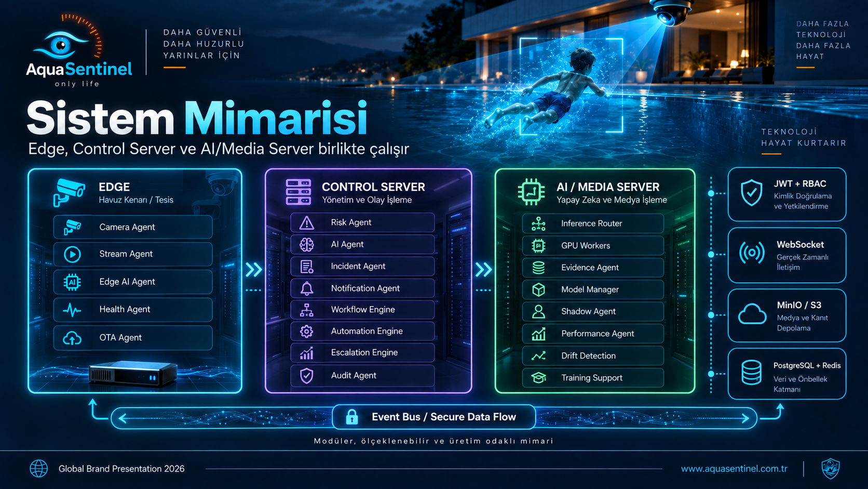Screen dimensions: 868x489
Task: Click the WebSocket broadcast signal icon
Action: point(752,253)
